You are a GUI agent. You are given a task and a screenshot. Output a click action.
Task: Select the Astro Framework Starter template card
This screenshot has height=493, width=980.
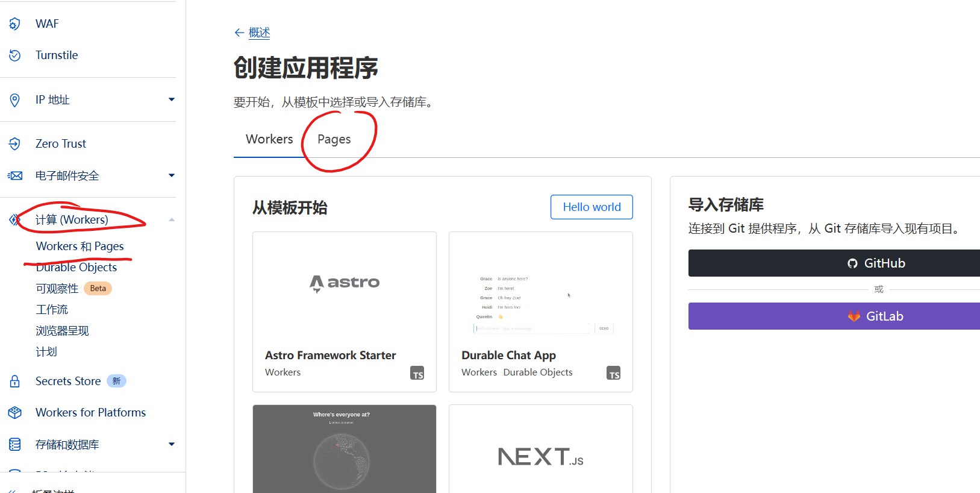click(345, 312)
